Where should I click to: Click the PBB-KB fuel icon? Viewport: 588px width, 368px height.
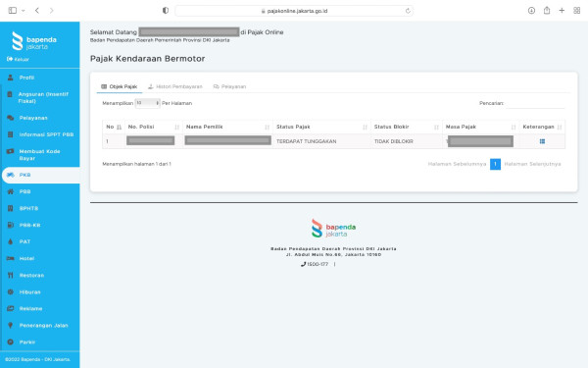tap(10, 225)
